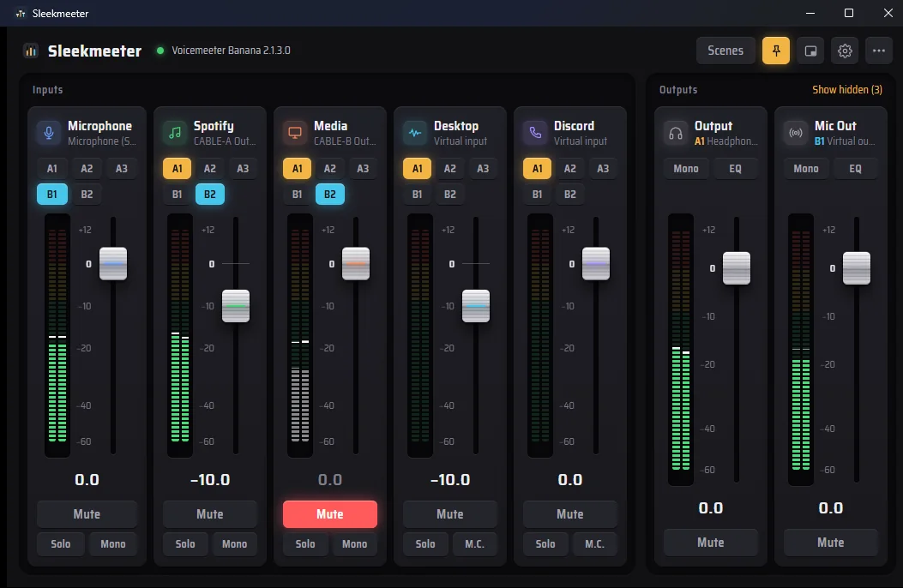Image resolution: width=903 pixels, height=588 pixels.
Task: Click the green connection status dot
Action: tap(160, 51)
